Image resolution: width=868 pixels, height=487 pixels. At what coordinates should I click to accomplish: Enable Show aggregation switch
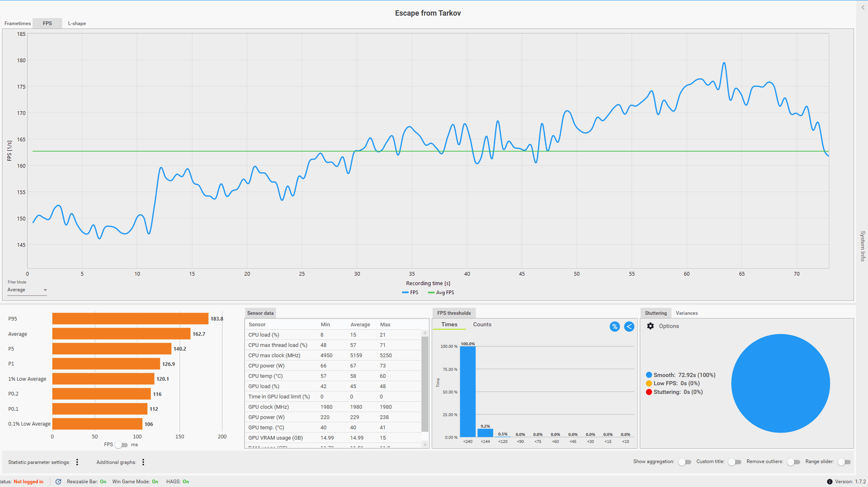(x=685, y=462)
